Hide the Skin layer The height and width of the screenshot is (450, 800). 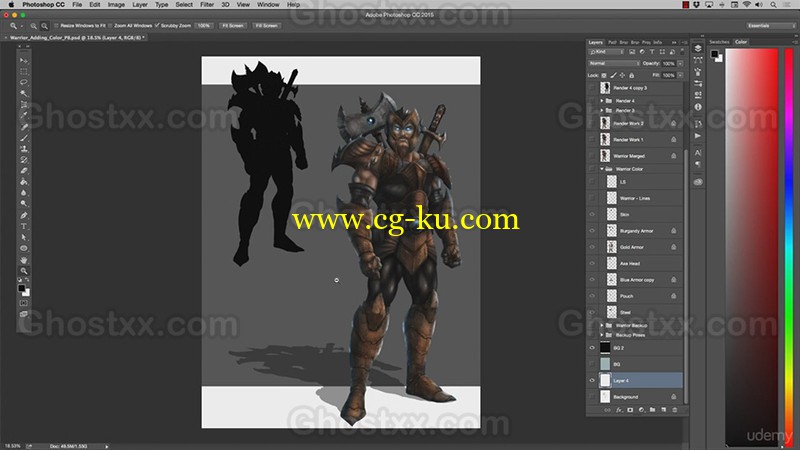tap(592, 215)
